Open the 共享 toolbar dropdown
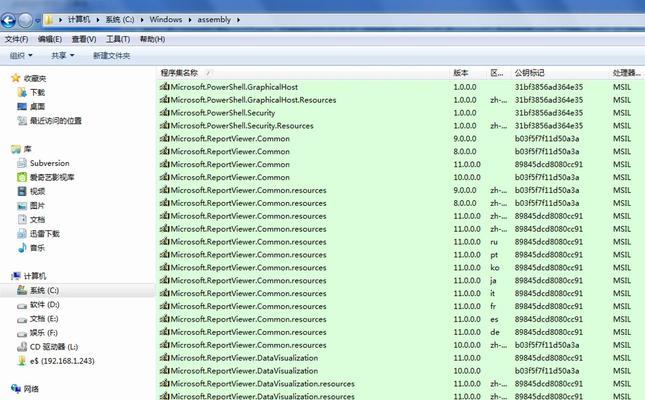645x400 pixels. point(63,55)
